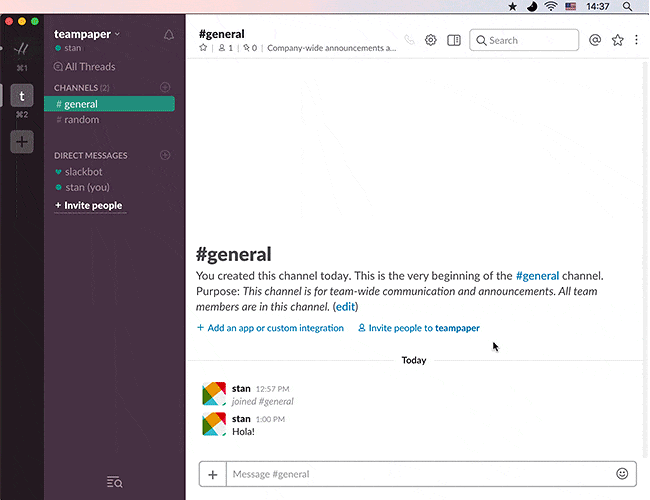The width and height of the screenshot is (650, 500).
Task: Click the message pane scrollbar
Action: pos(645,259)
